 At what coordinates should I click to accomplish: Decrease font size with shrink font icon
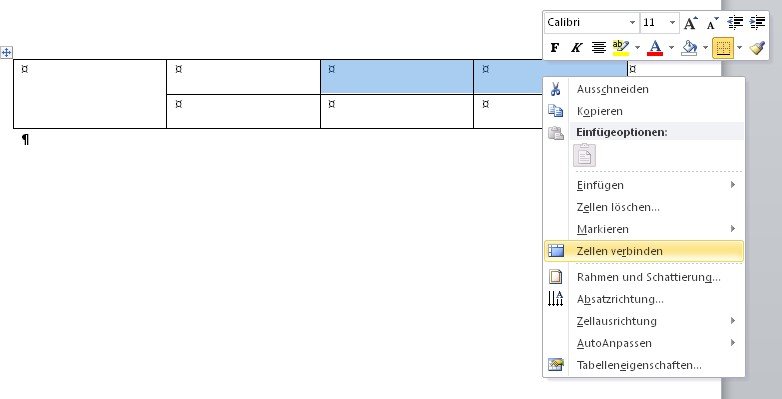[x=713, y=22]
